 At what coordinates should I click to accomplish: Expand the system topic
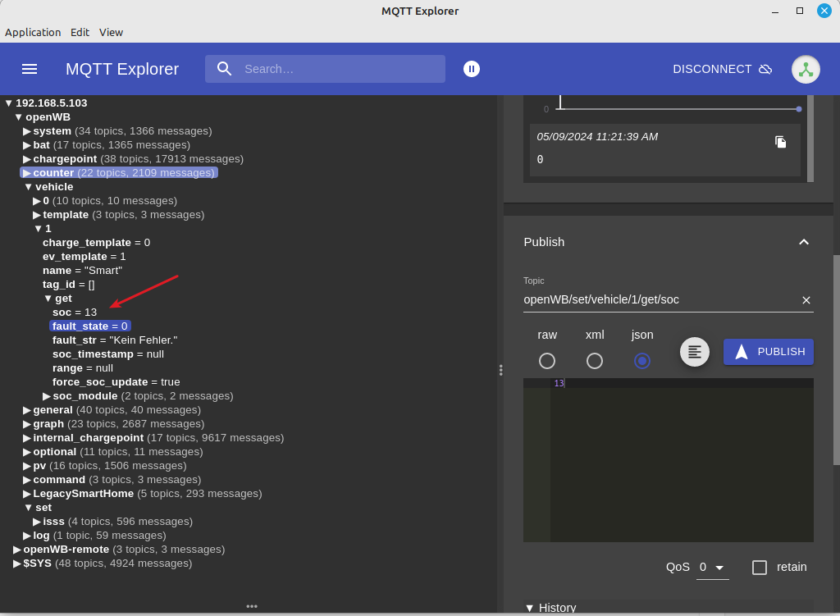(27, 131)
